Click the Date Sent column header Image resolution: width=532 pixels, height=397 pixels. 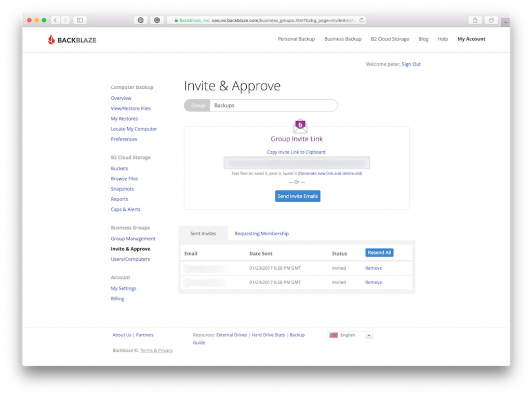[261, 254]
